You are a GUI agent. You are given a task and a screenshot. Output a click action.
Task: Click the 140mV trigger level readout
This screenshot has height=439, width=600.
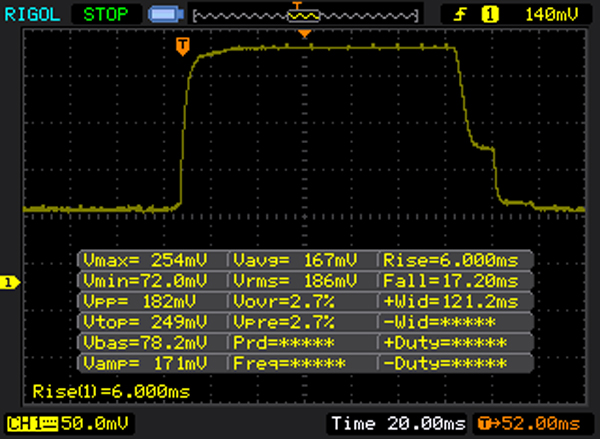(551, 15)
